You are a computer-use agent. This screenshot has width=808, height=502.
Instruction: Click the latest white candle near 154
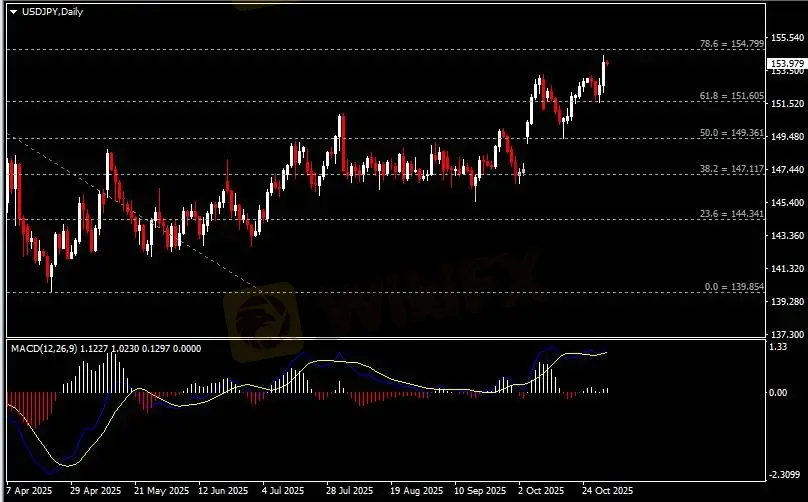click(604, 76)
